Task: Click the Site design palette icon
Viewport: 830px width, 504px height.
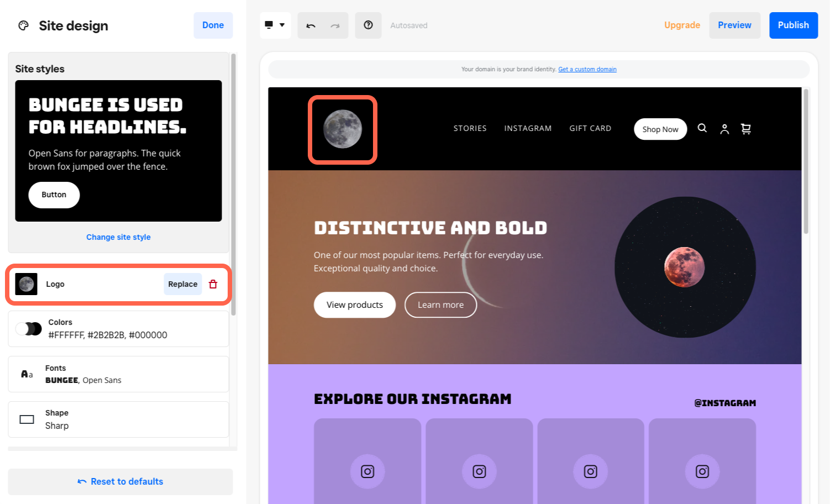Action: point(23,25)
